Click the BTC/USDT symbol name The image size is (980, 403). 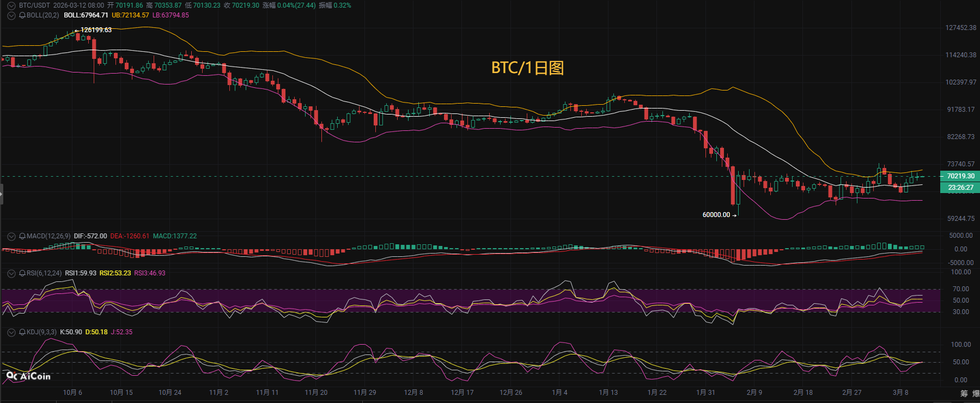[x=34, y=5]
